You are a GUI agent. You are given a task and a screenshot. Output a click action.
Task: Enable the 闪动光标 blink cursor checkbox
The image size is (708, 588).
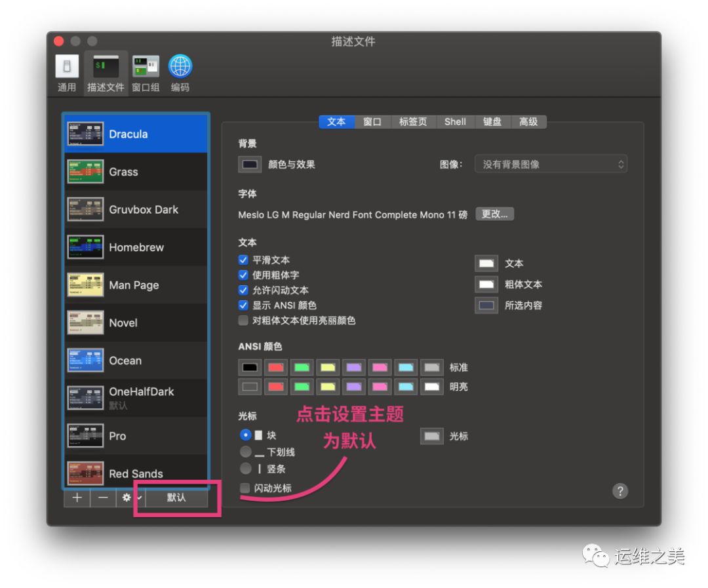(x=245, y=488)
